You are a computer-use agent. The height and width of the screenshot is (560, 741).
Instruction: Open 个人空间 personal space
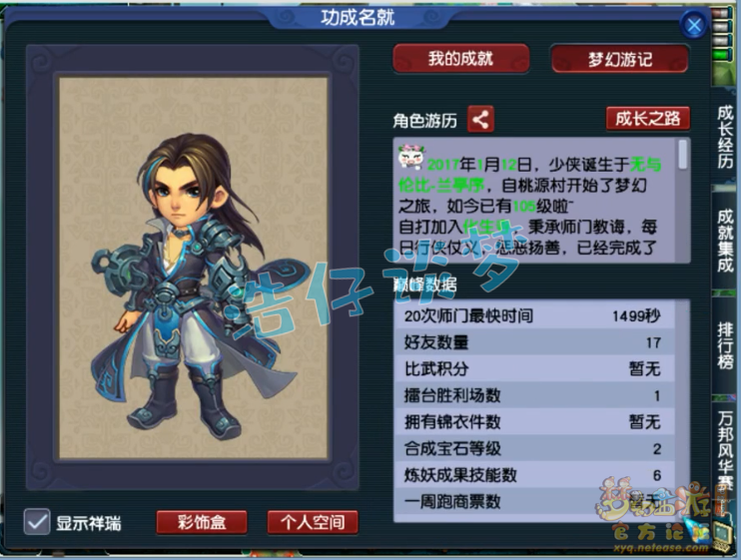point(313,522)
